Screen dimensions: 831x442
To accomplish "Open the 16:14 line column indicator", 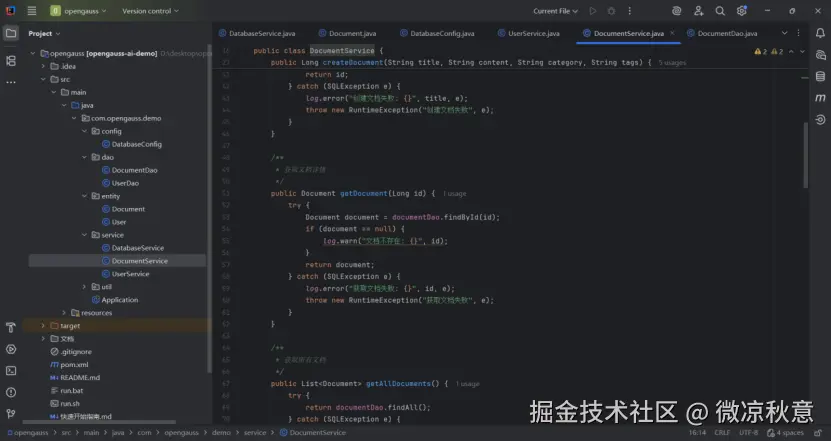I will coord(697,432).
